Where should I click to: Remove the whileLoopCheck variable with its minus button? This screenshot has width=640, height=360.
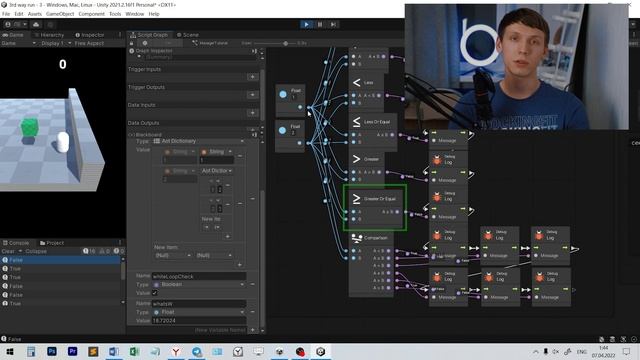(253, 284)
